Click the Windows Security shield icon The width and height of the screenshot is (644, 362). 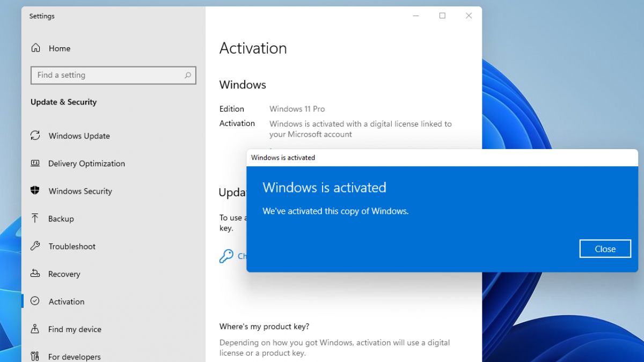tap(35, 191)
